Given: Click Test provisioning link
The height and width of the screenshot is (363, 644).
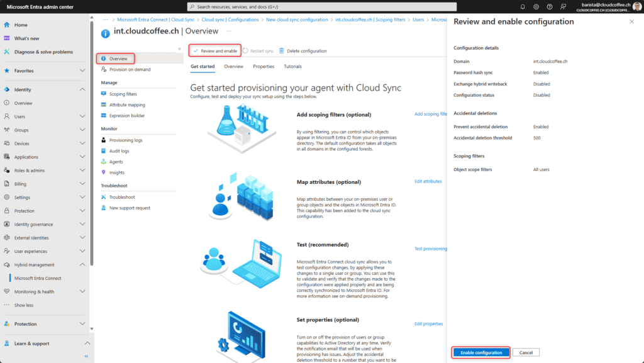Looking at the screenshot, I should [430, 249].
